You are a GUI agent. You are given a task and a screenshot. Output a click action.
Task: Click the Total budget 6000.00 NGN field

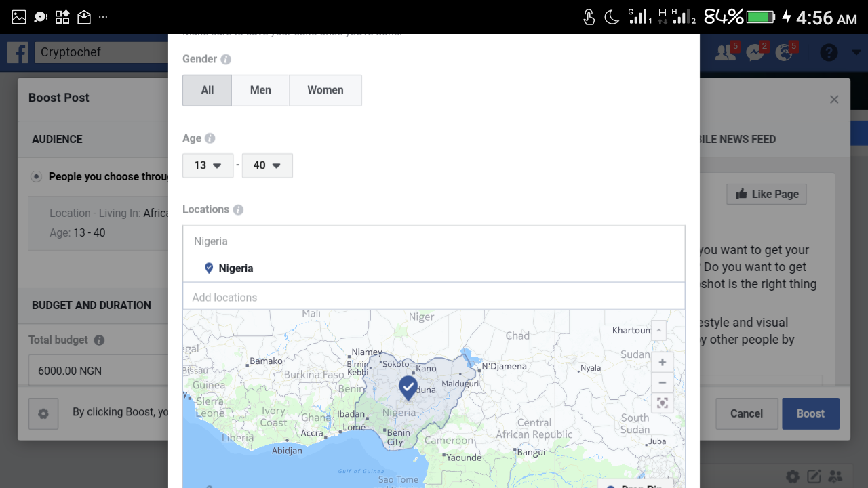[x=98, y=371]
